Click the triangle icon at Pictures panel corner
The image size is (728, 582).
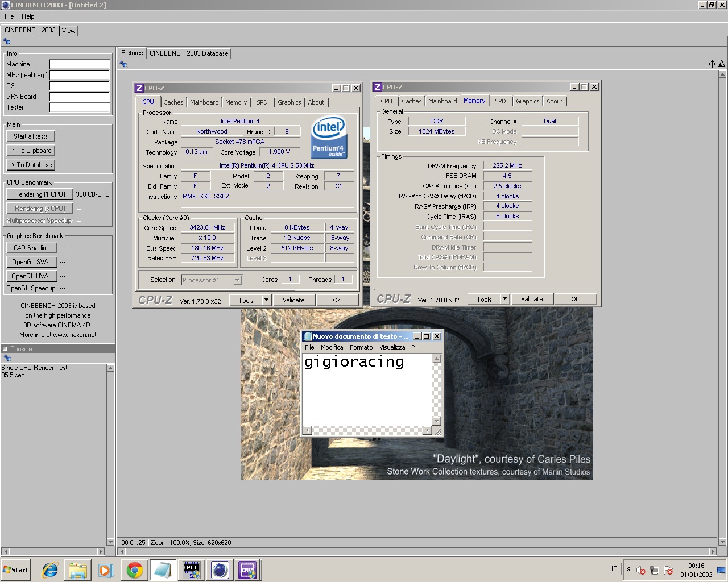[x=722, y=64]
